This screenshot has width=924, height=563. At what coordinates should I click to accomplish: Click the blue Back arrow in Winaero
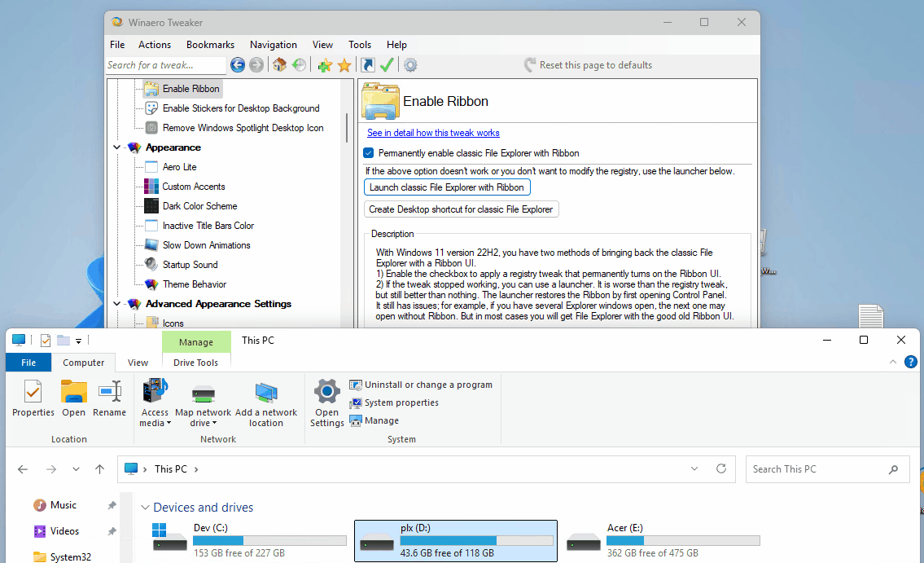[x=238, y=65]
